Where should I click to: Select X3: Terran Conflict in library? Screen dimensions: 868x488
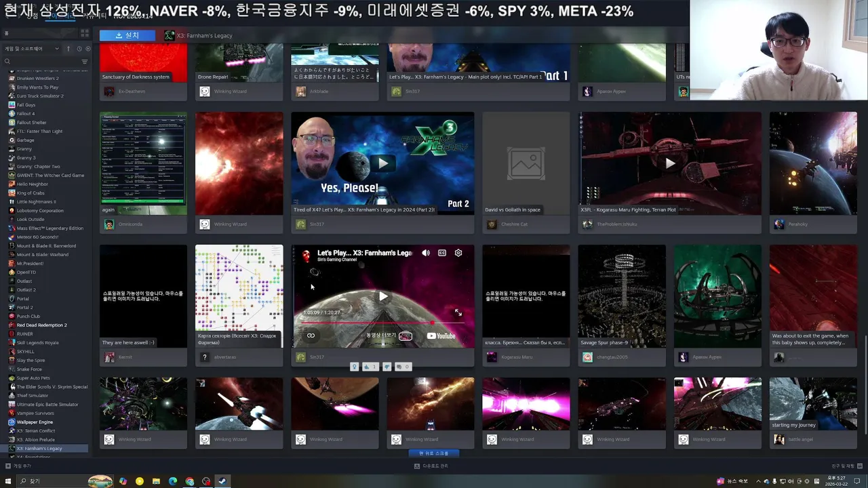pyautogui.click(x=36, y=431)
